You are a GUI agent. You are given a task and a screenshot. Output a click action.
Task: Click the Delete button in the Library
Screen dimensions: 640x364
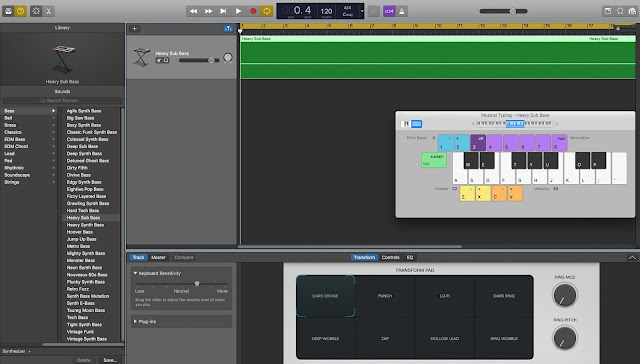click(x=84, y=360)
